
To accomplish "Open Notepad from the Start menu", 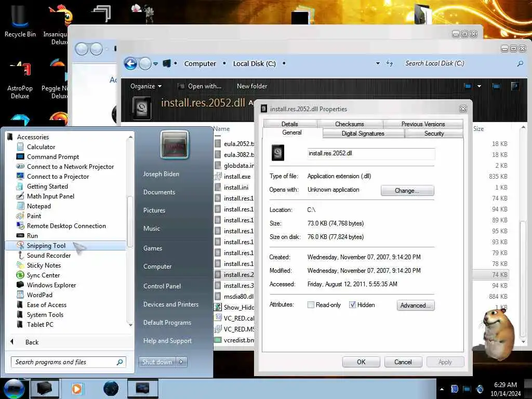I will click(38, 206).
